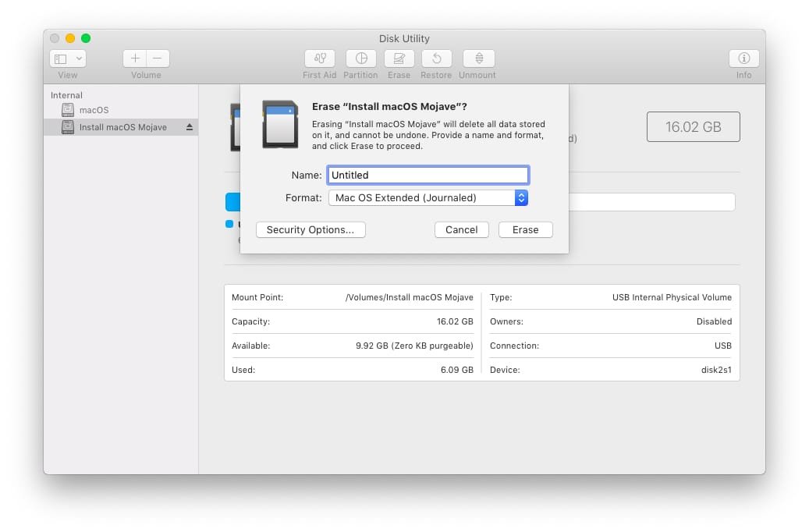Remove a volume with the minus button
The width and height of the screenshot is (809, 532).
158,59
